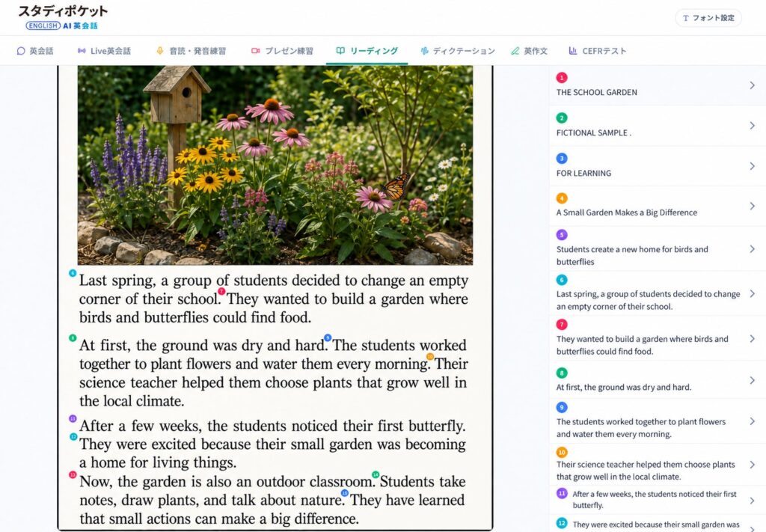Expand 'Their science teacher helped' sidebar chevron
Image resolution: width=766 pixels, height=532 pixels.
753,464
